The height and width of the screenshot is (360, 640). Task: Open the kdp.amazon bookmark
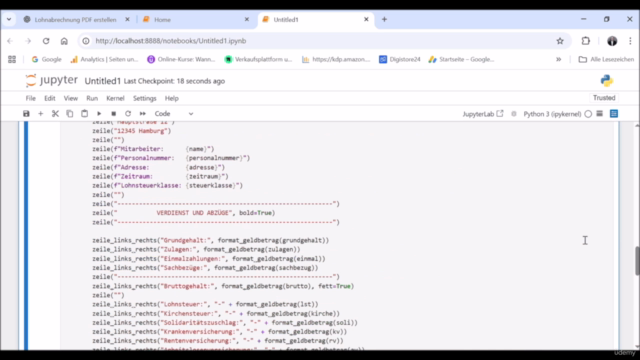336,60
